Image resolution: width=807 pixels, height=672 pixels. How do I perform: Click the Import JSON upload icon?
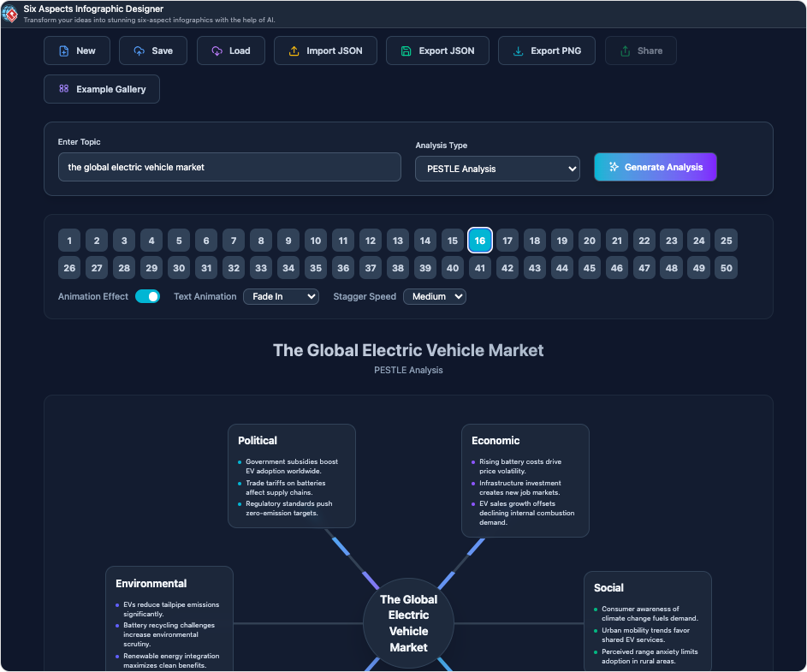(294, 51)
